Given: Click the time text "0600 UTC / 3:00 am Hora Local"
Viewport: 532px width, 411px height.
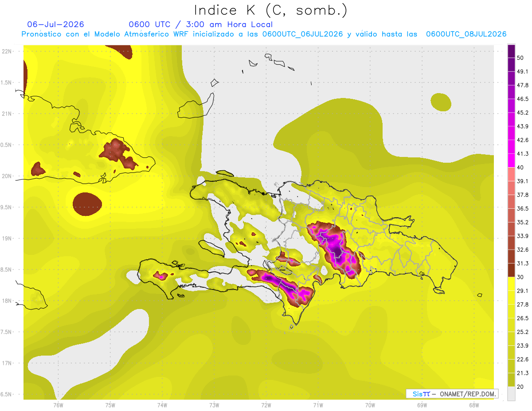Looking at the screenshot, I should 200,24.
